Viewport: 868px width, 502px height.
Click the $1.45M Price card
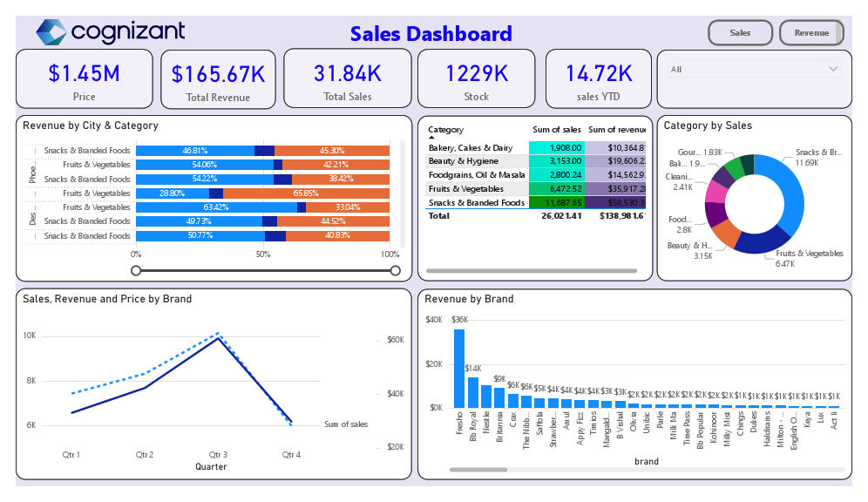[x=84, y=78]
